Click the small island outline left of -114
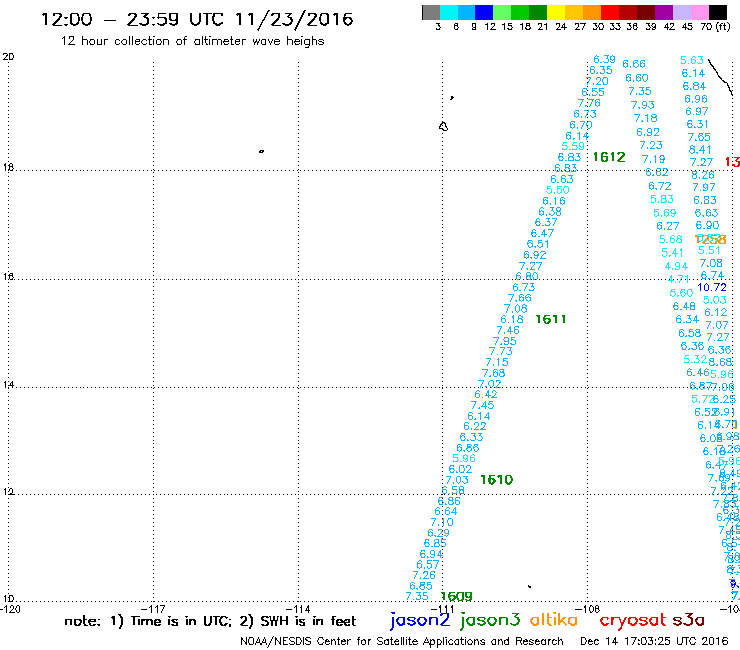Viewport: 740px width, 650px height. (261, 151)
